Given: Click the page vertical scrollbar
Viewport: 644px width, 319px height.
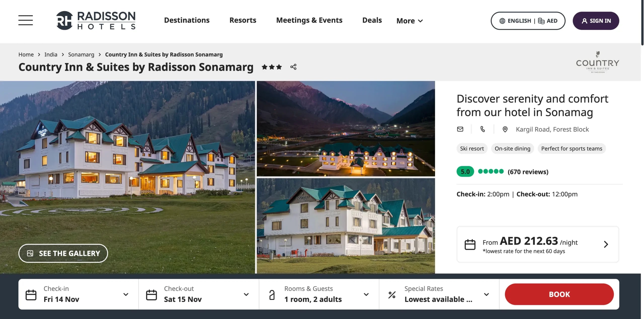Looking at the screenshot, I should (642, 23).
